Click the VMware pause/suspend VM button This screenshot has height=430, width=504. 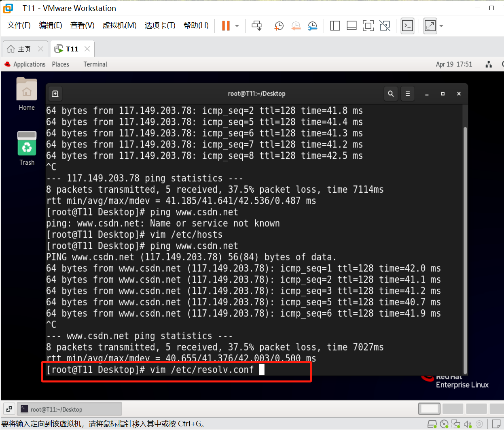point(226,26)
